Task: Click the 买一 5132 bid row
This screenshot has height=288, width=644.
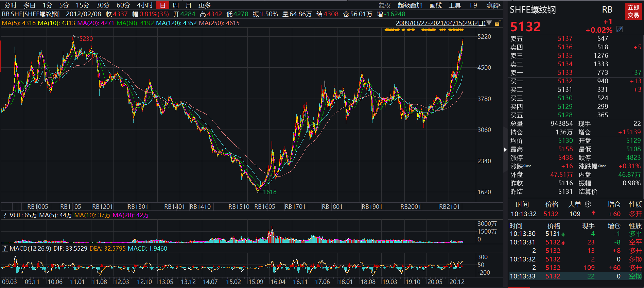Action: pos(576,81)
